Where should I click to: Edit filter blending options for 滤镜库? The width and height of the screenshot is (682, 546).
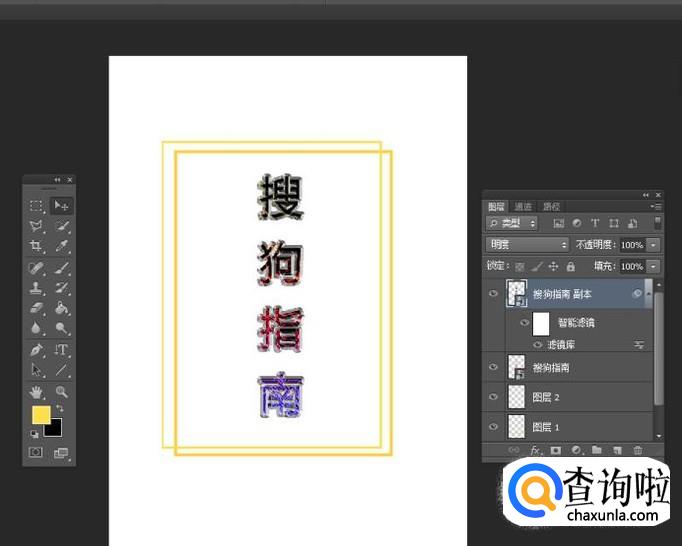point(639,345)
